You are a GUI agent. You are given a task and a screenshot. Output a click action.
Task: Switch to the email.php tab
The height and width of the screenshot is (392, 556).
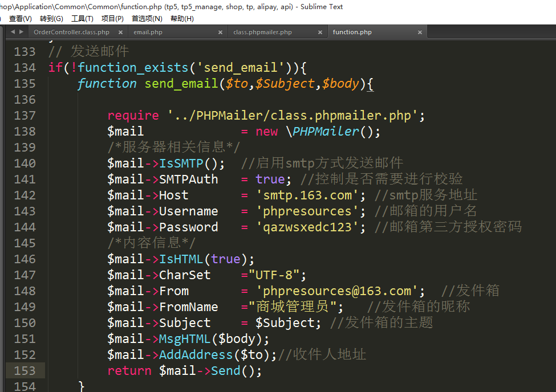pyautogui.click(x=148, y=32)
